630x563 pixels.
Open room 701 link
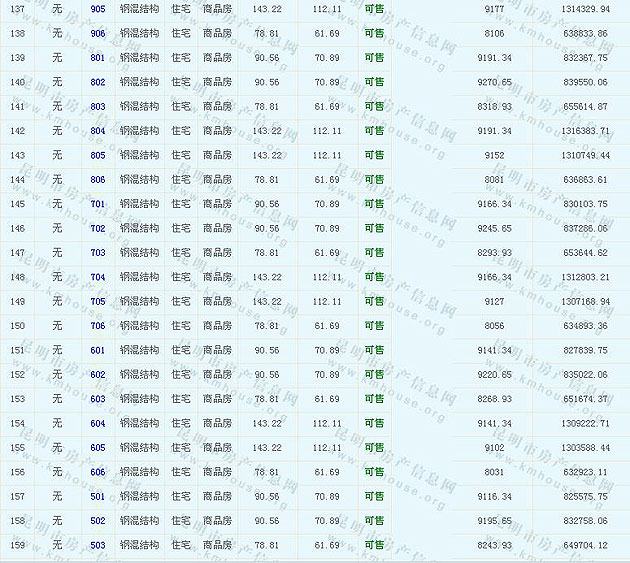pos(97,204)
